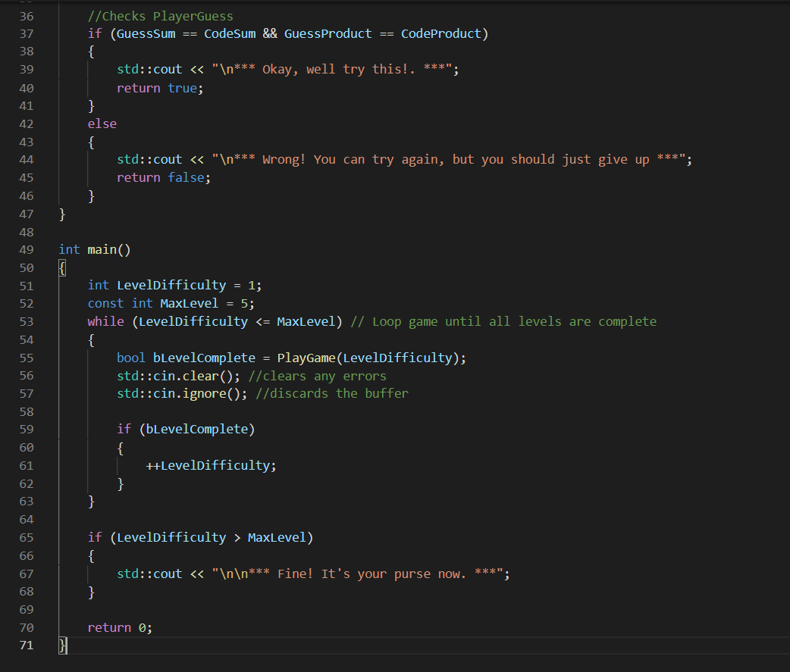This screenshot has height=672, width=790.
Task: Select line number 37 in the gutter
Action: click(x=26, y=33)
